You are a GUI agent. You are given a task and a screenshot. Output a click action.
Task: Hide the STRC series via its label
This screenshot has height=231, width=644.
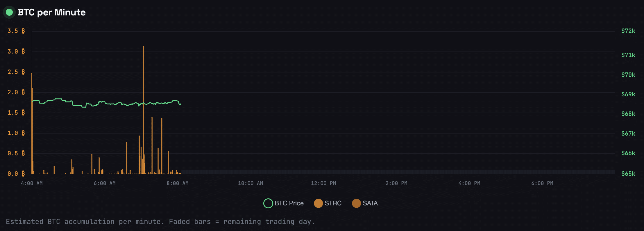coord(333,203)
